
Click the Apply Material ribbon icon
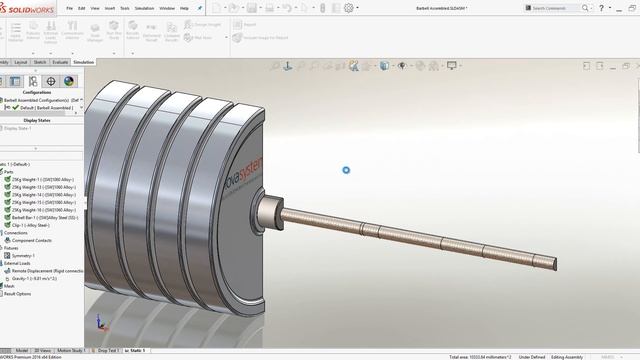[x=16, y=32]
